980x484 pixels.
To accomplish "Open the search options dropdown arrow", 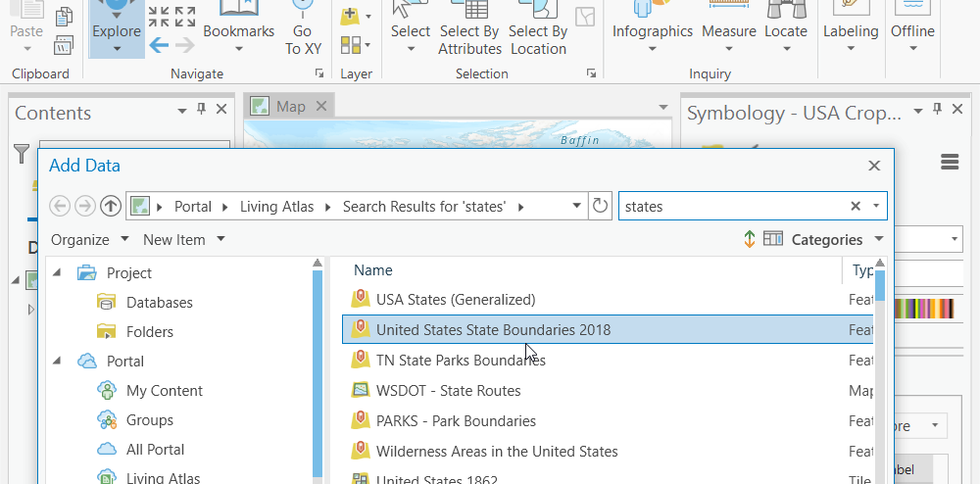I will coord(876,206).
